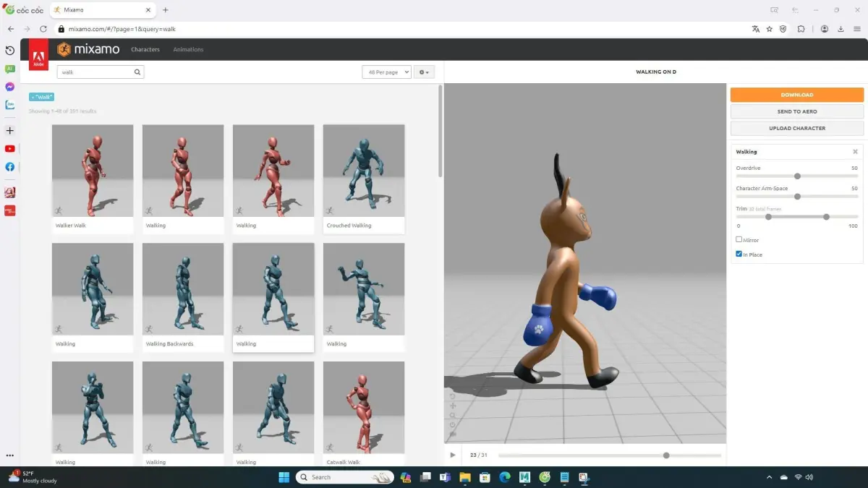
Task: Open the browser extensions puzzle icon
Action: [x=801, y=29]
